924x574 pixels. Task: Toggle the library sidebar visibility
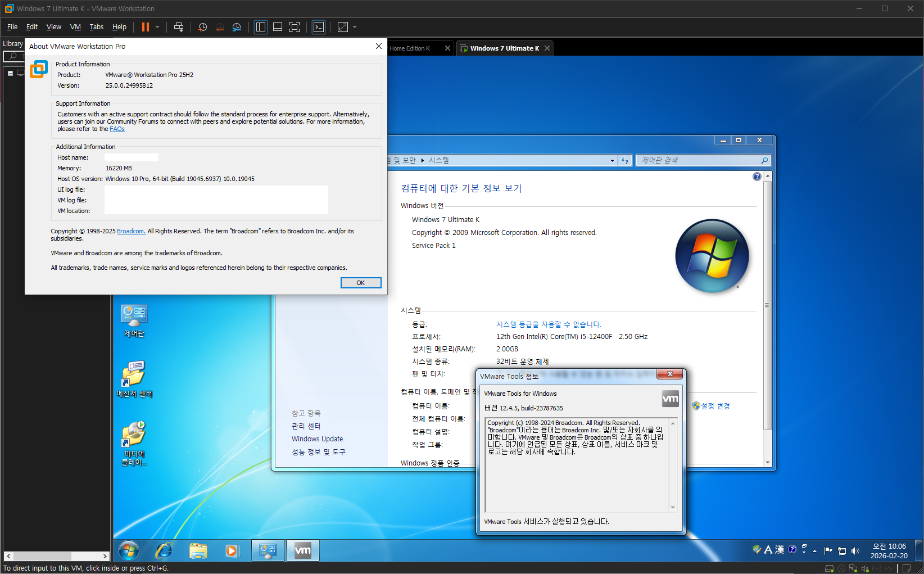261,27
